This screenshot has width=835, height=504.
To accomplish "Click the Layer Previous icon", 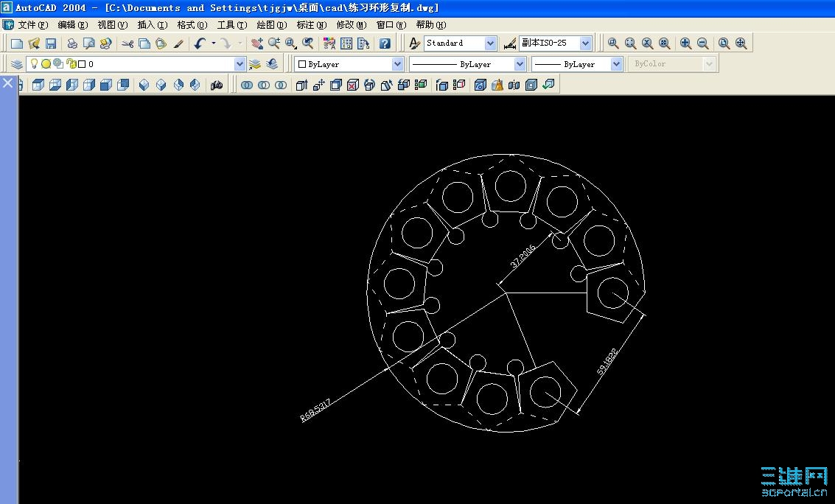I will [x=272, y=64].
